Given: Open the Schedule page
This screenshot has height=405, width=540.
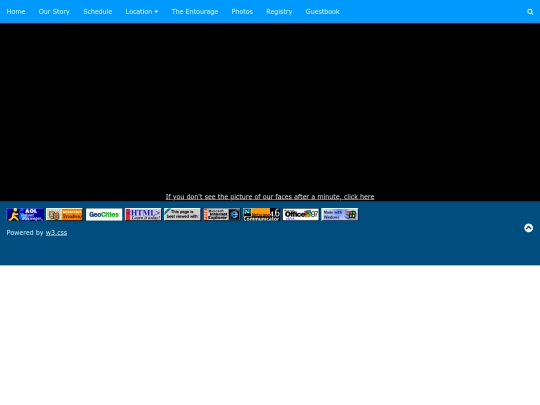Looking at the screenshot, I should 97,12.
